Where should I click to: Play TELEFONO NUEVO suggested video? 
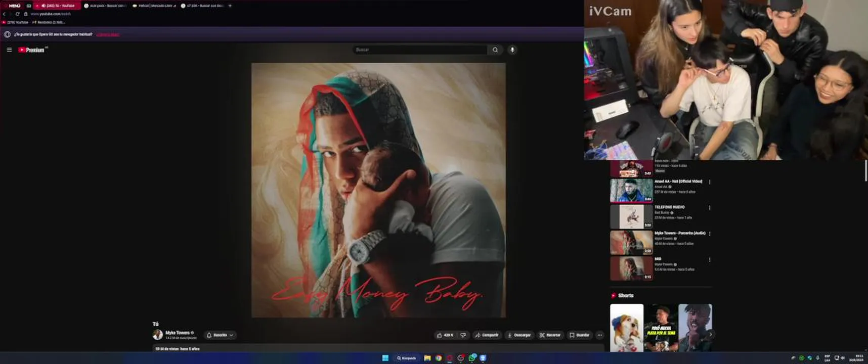point(631,216)
